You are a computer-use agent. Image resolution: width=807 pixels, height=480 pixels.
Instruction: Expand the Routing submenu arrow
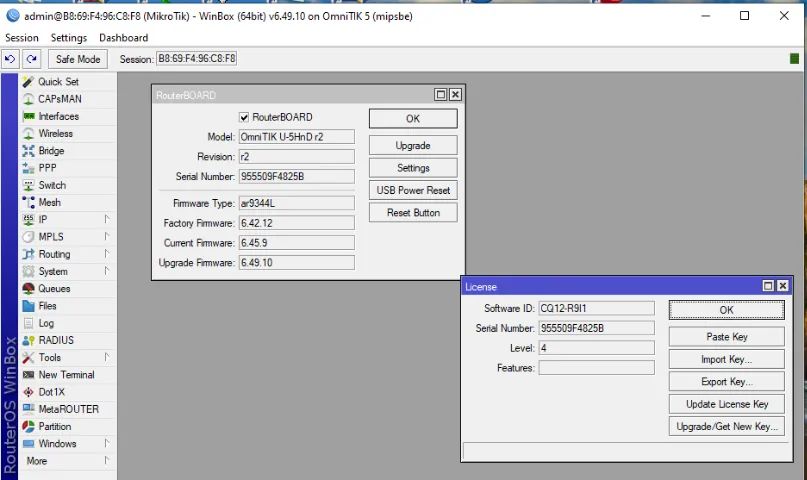click(107, 254)
